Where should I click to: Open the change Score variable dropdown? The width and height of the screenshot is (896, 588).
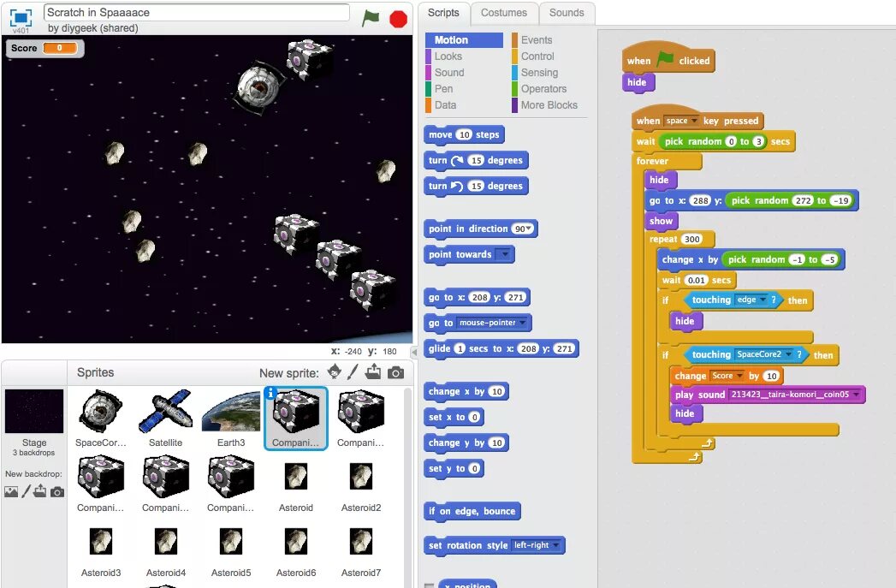point(739,376)
